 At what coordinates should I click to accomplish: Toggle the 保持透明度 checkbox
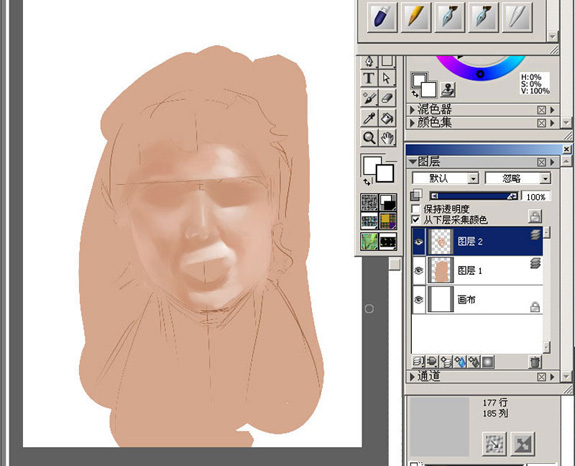tap(415, 209)
